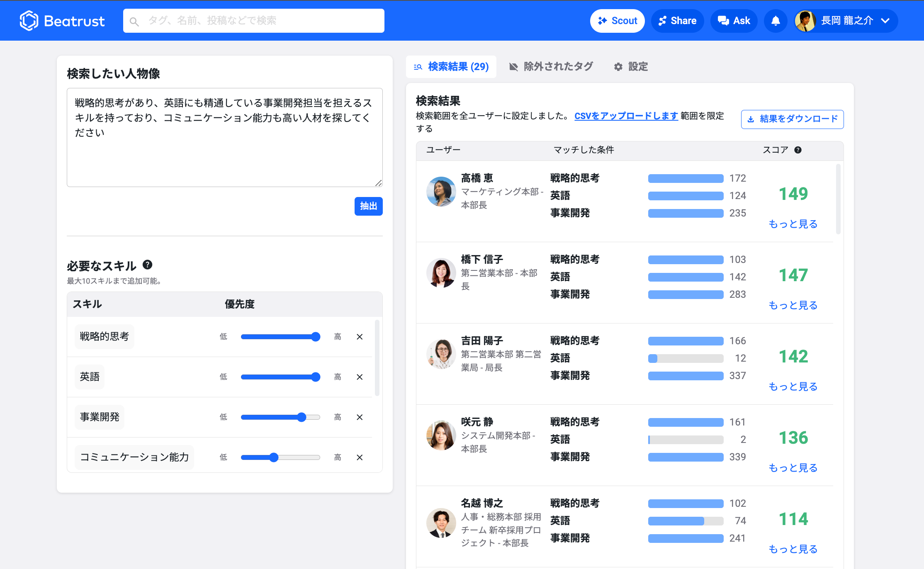The image size is (924, 569).
Task: Click 抽出 button to extract results
Action: point(370,205)
